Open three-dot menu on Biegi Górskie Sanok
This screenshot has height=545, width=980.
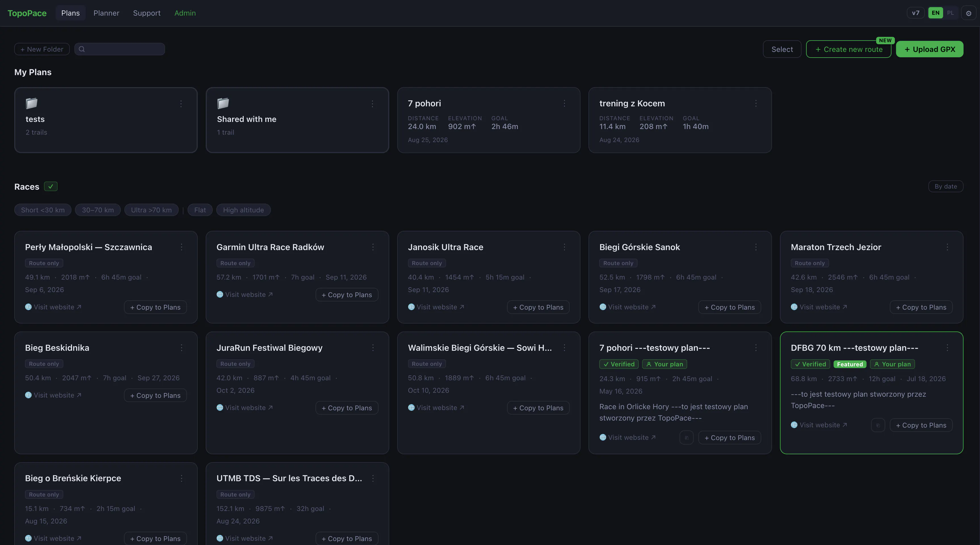(x=756, y=247)
